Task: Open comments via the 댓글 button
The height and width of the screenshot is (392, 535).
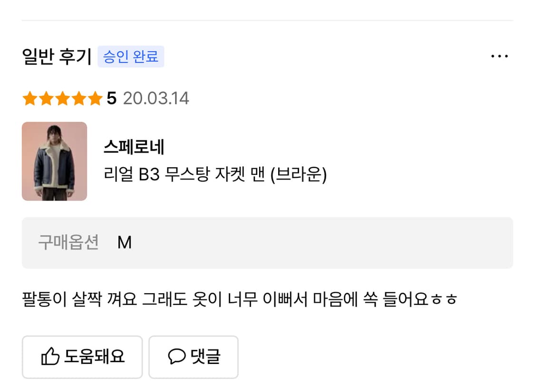Action: pos(193,357)
